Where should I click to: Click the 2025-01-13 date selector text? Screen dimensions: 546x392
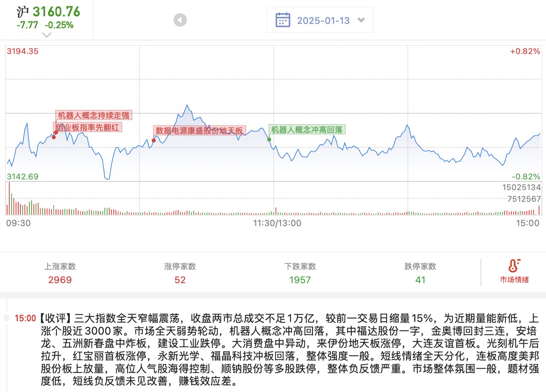(x=323, y=20)
